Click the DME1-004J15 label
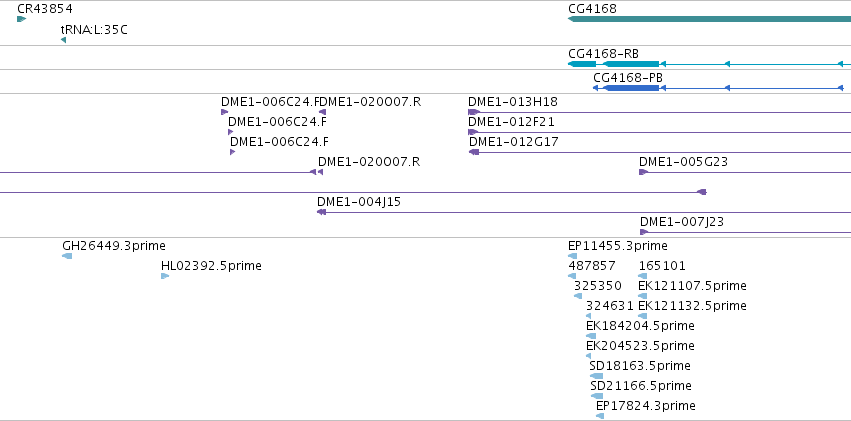The width and height of the screenshot is (851, 421). click(x=359, y=202)
